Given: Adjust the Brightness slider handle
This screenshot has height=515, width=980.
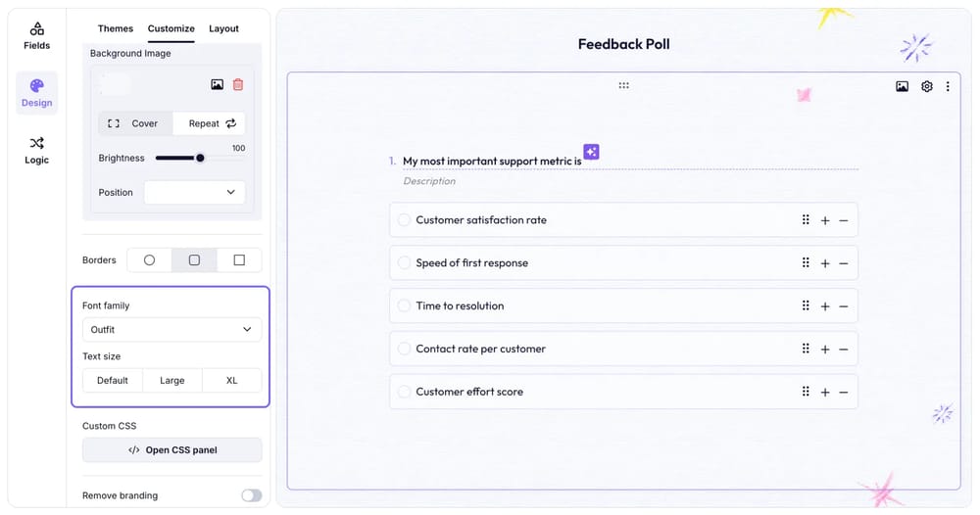Looking at the screenshot, I should coord(200,158).
